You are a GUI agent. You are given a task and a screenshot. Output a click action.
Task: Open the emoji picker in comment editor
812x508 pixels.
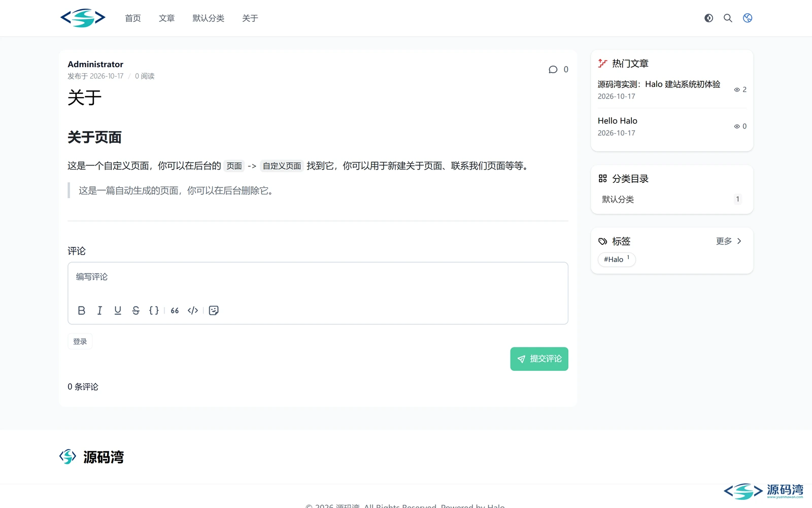pyautogui.click(x=214, y=310)
